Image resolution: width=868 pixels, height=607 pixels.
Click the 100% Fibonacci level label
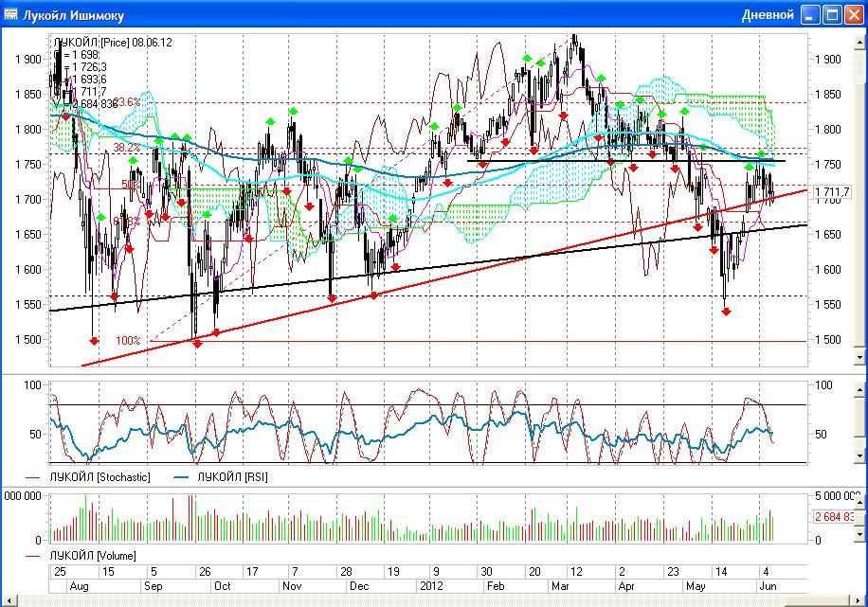[128, 340]
